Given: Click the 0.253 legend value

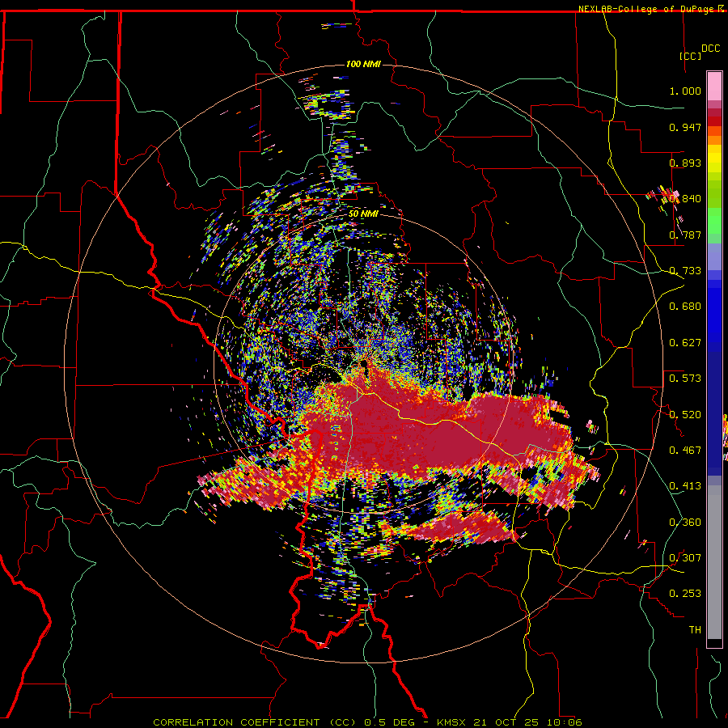Looking at the screenshot, I should click(685, 594).
